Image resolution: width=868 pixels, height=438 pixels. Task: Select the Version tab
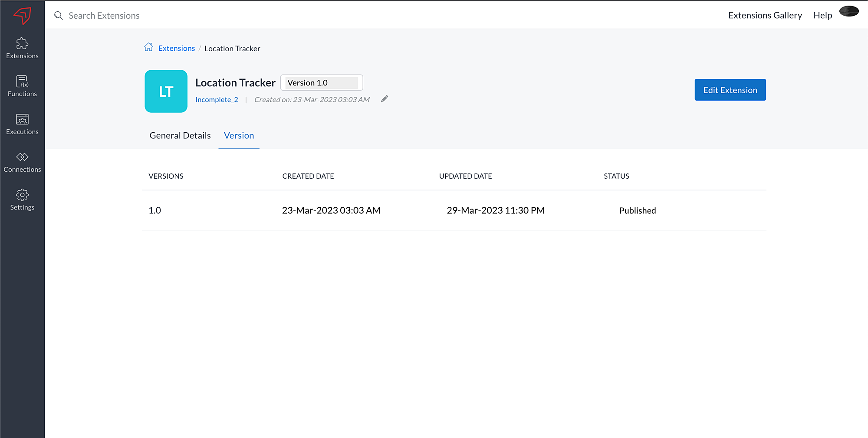[x=239, y=135]
